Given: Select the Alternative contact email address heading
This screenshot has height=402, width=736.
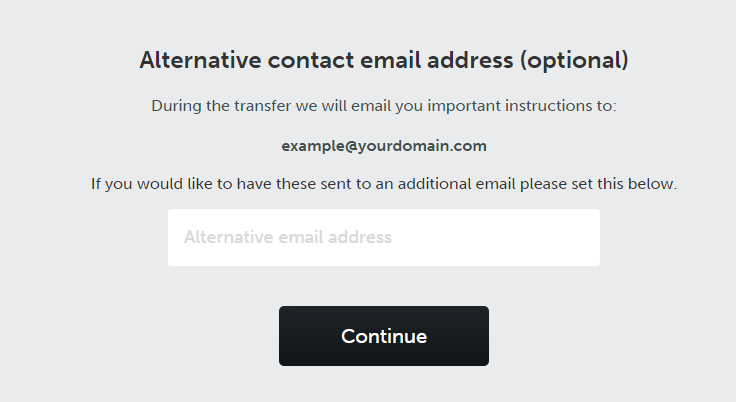Looking at the screenshot, I should tap(383, 61).
